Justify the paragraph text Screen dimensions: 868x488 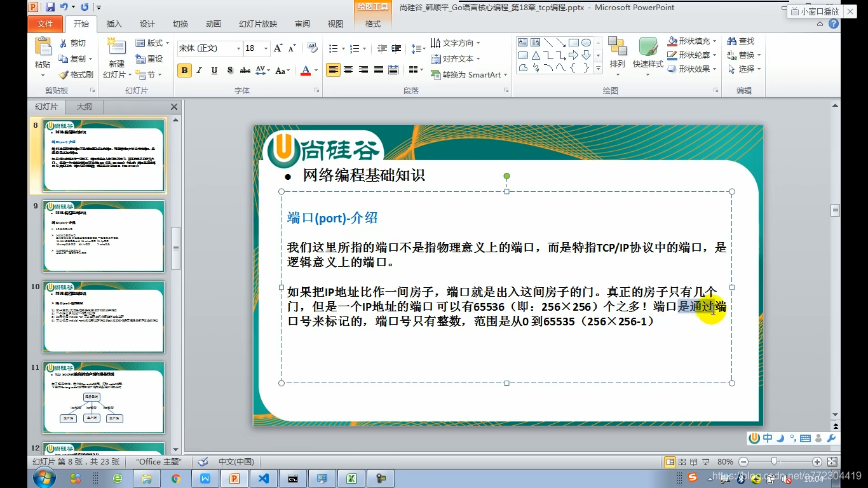[378, 70]
